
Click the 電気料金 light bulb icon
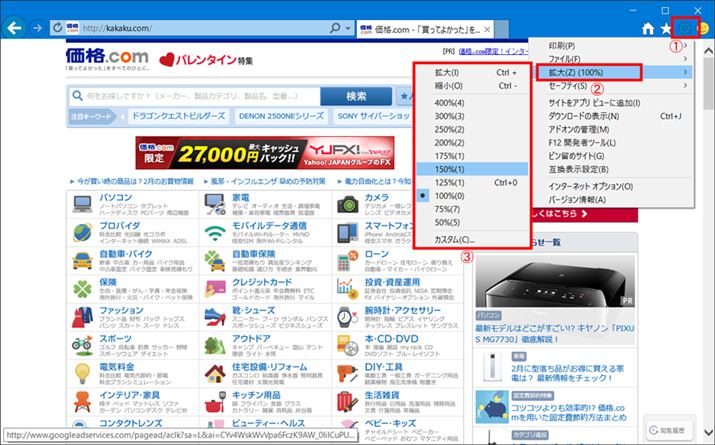(x=83, y=373)
